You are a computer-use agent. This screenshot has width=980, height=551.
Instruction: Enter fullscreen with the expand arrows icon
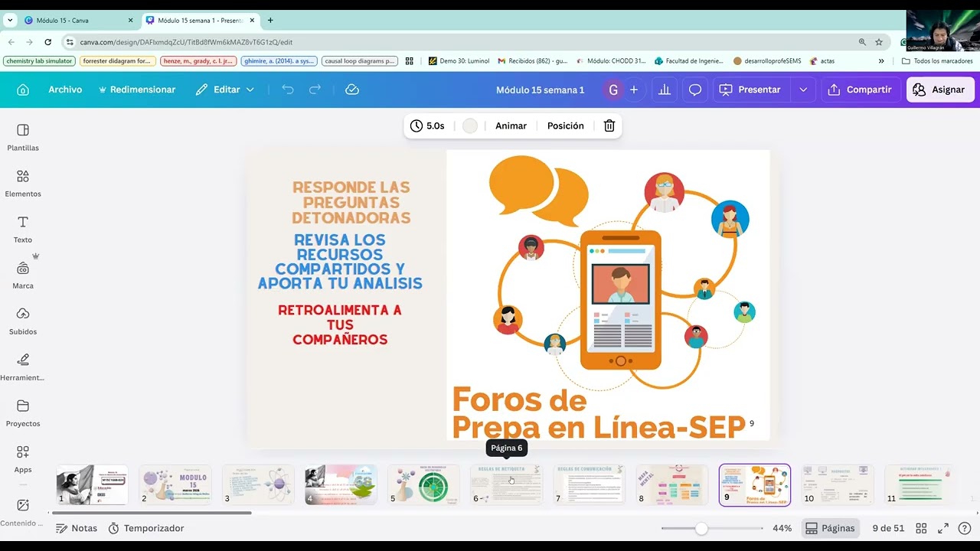(x=943, y=528)
